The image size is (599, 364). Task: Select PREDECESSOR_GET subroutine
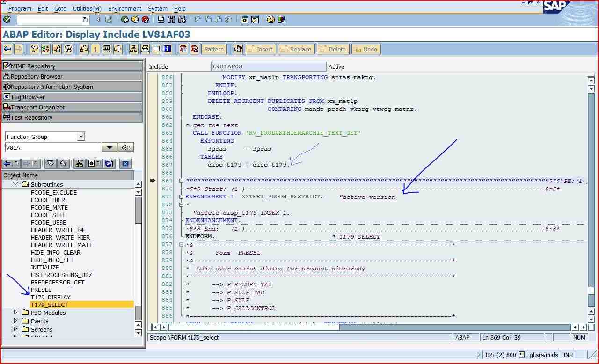tap(58, 282)
